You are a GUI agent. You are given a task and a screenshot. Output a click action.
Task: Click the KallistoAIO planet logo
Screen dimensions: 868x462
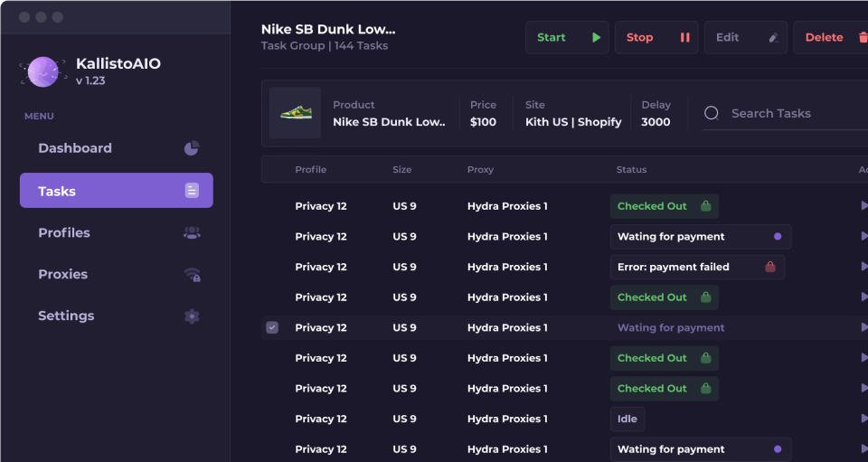point(43,72)
